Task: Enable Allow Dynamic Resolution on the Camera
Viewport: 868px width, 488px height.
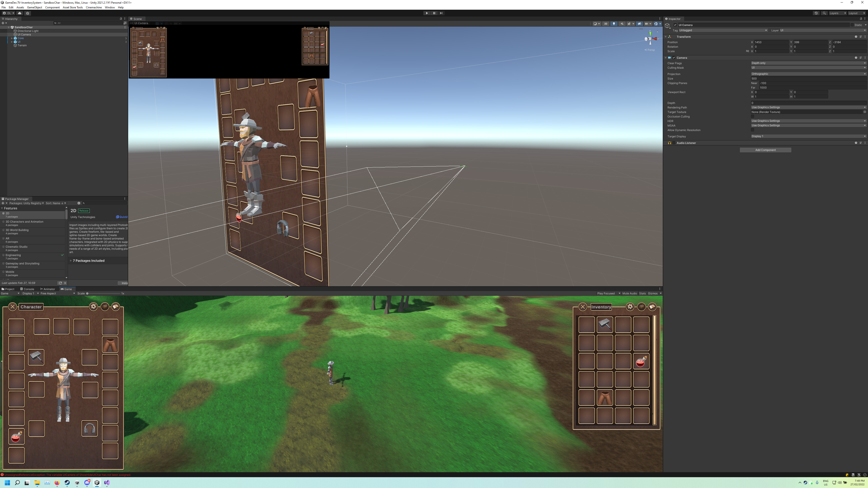Action: [752, 130]
